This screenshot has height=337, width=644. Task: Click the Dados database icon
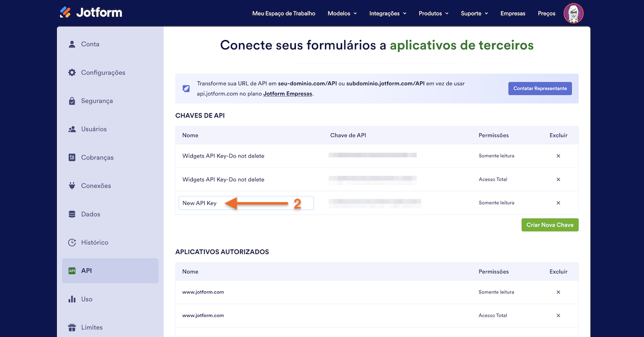tap(72, 214)
